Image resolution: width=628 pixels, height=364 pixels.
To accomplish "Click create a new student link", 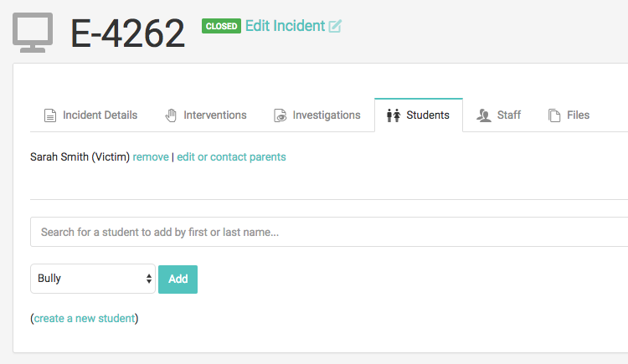I will [x=85, y=318].
